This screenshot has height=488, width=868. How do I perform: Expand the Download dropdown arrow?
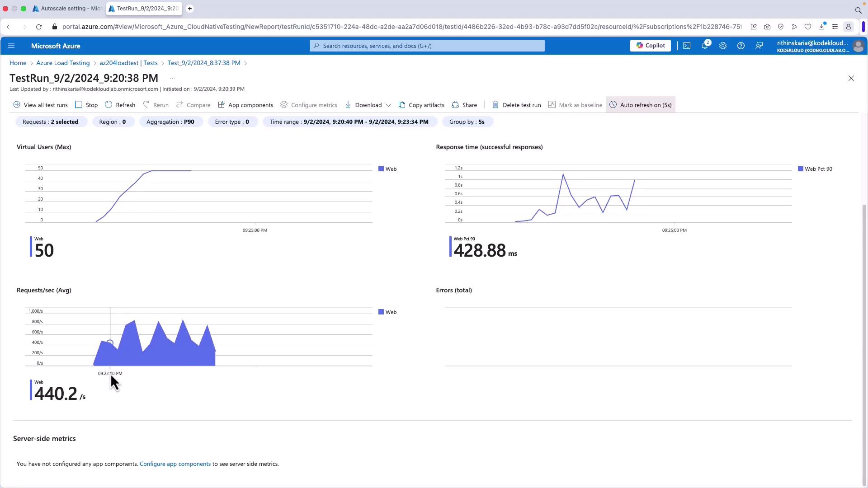(x=388, y=105)
